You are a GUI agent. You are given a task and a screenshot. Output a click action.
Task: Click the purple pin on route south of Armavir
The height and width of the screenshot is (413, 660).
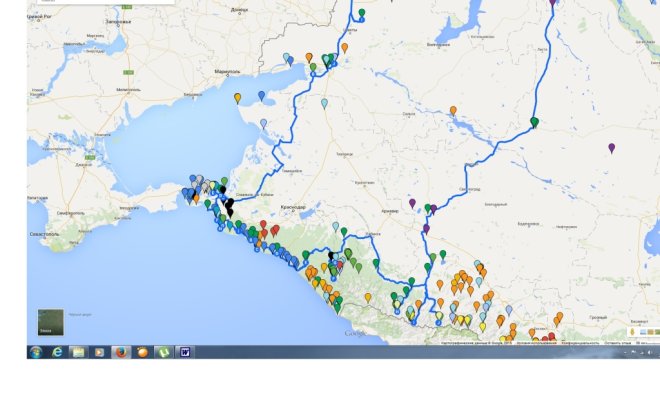click(x=426, y=229)
